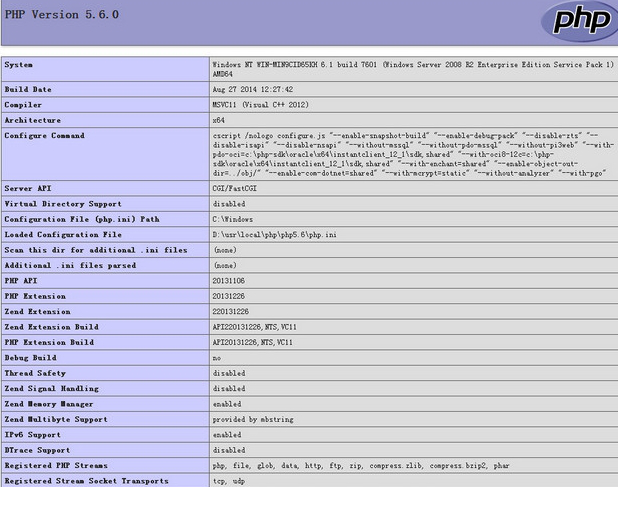Click the Thread Safety label
This screenshot has height=506, width=618.
click(35, 373)
